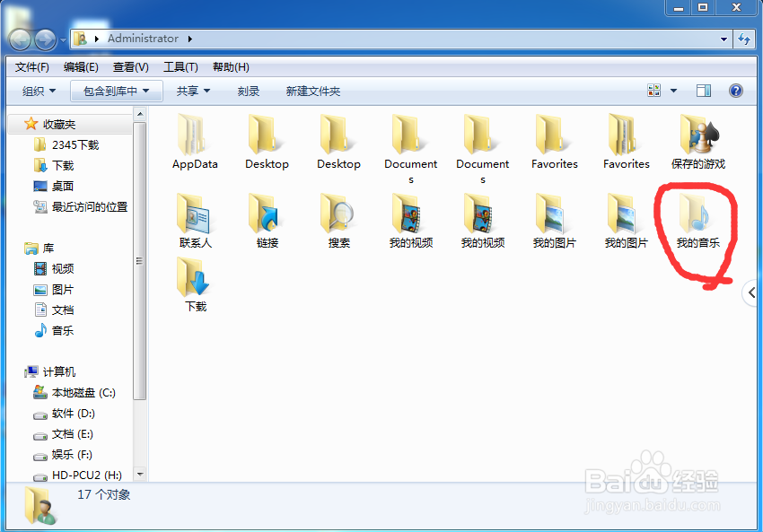Open the 编辑(E) menu

click(x=81, y=67)
